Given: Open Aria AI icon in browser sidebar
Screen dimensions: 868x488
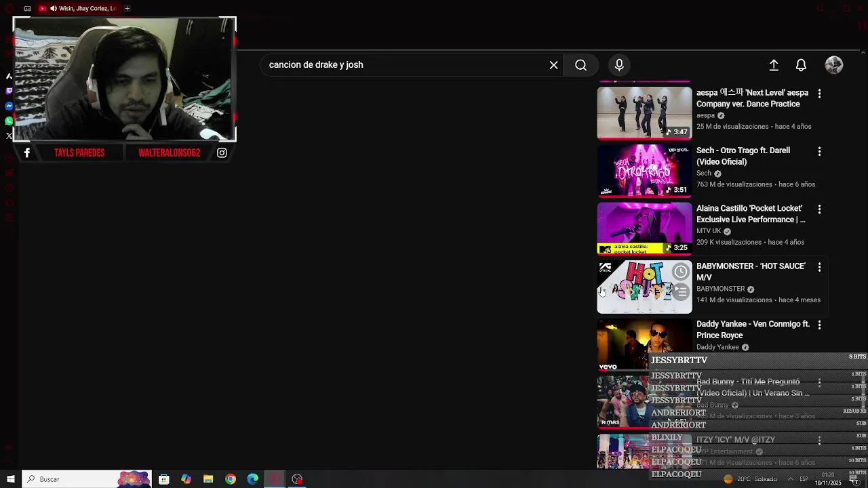Looking at the screenshot, I should point(9,76).
